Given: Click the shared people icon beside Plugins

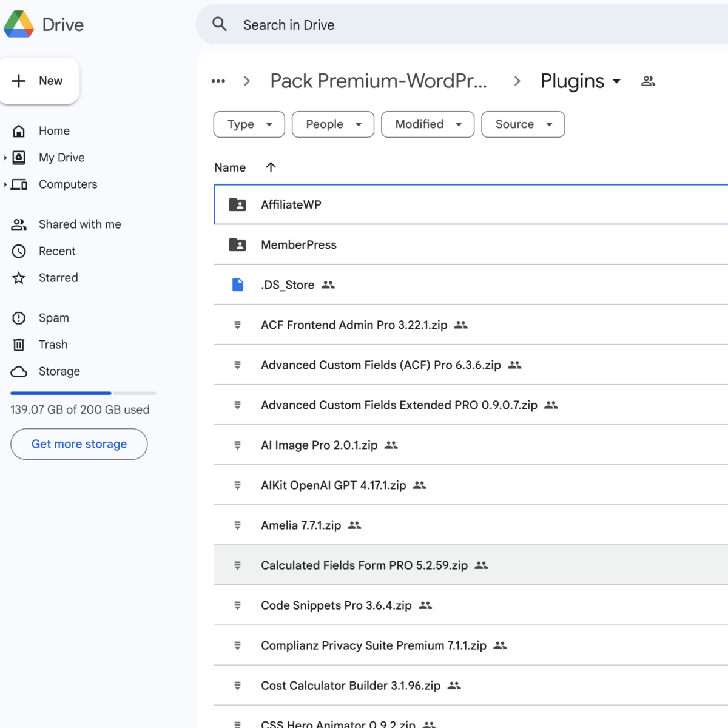Looking at the screenshot, I should (648, 81).
